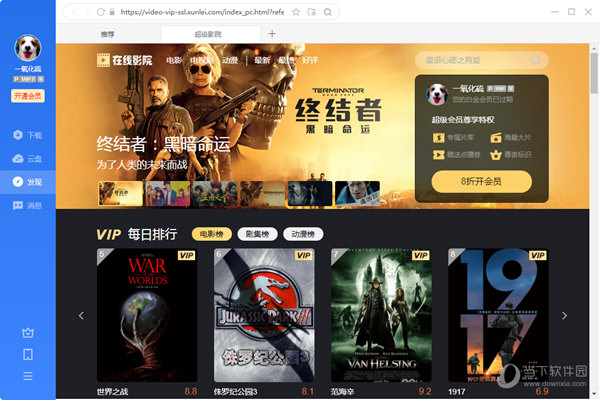Open the 消息 messages item in sidebar

(28, 206)
